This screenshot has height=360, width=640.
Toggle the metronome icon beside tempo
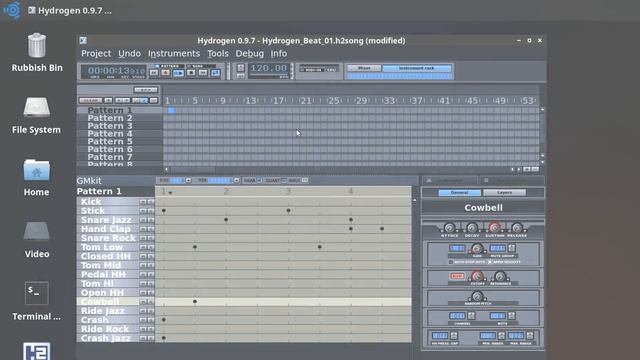click(240, 68)
